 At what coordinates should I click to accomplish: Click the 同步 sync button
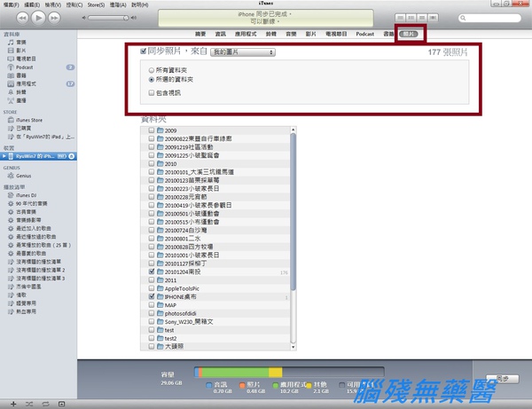[502, 379]
